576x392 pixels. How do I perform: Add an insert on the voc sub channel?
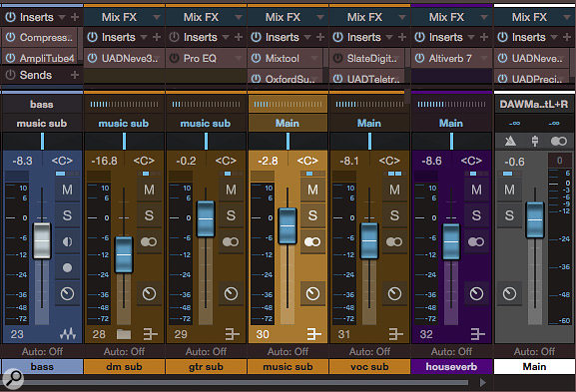(402, 37)
